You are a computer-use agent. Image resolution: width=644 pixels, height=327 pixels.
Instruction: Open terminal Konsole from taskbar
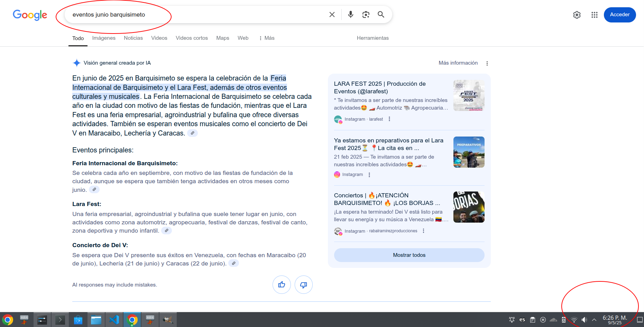(x=60, y=320)
